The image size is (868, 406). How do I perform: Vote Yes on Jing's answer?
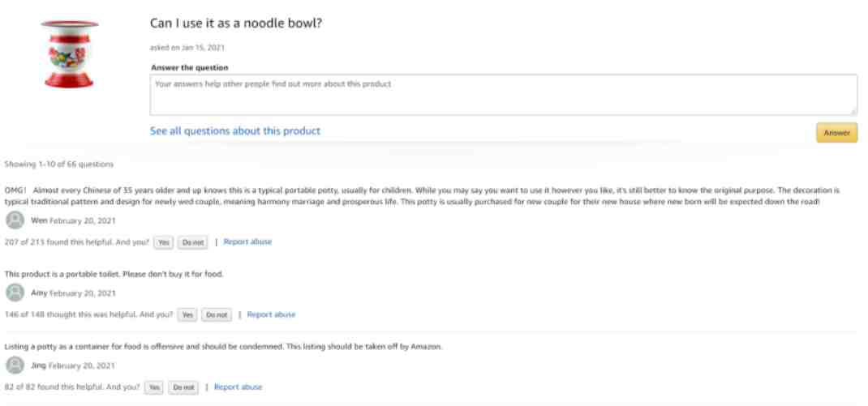click(x=154, y=387)
